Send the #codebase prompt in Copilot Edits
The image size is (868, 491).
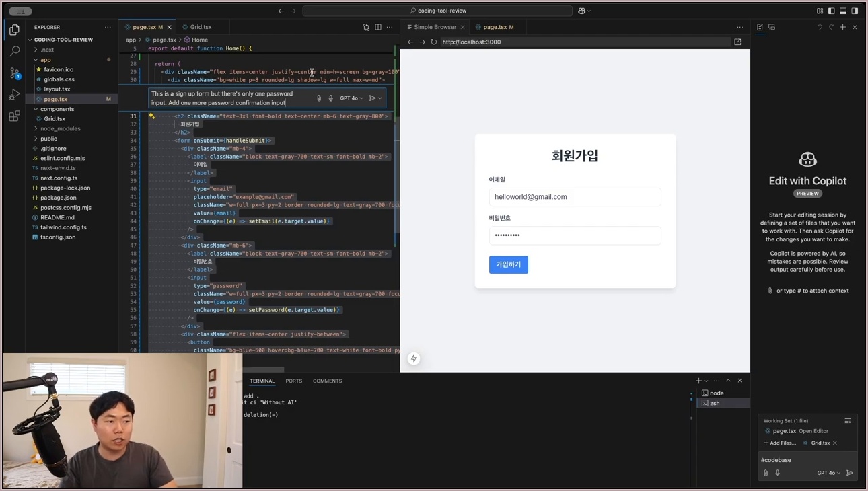[x=850, y=473]
